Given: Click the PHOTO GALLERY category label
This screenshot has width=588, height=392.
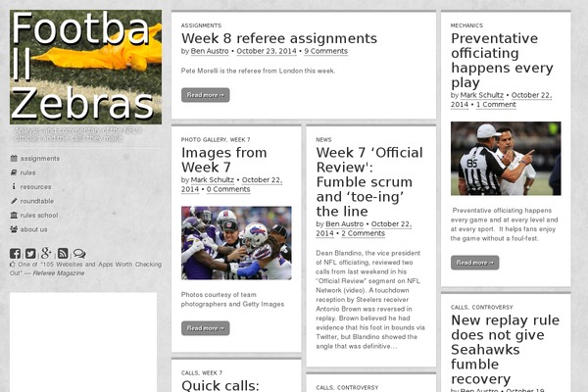Looking at the screenshot, I should tap(204, 139).
